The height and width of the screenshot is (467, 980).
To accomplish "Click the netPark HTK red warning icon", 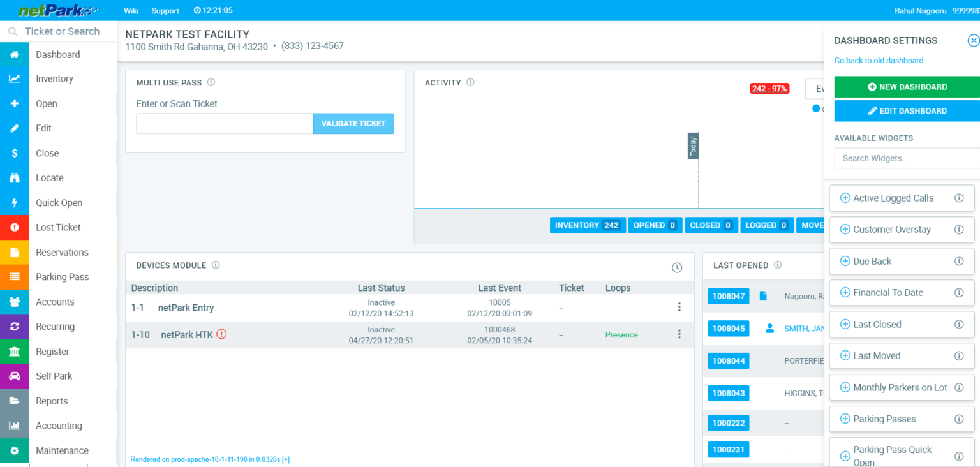I will pyautogui.click(x=221, y=334).
